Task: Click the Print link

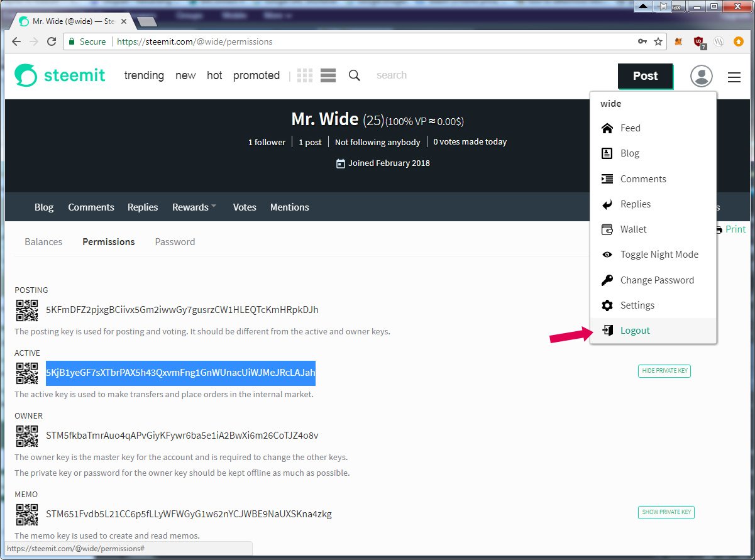Action: click(x=736, y=229)
